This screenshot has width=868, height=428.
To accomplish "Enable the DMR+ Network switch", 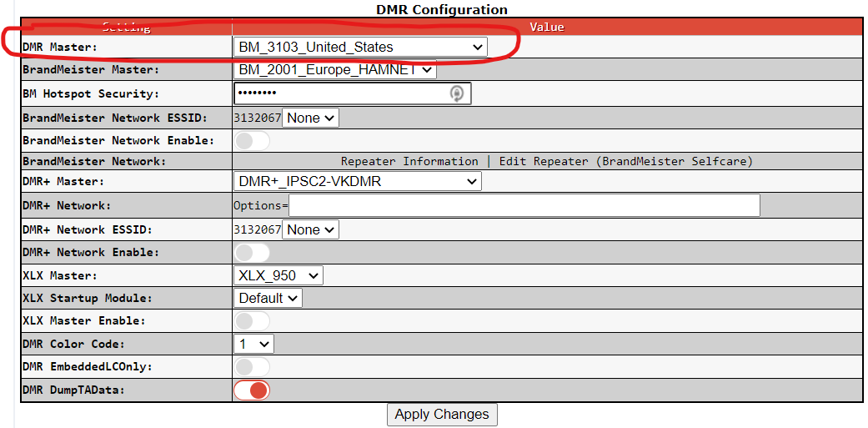I will click(x=252, y=253).
